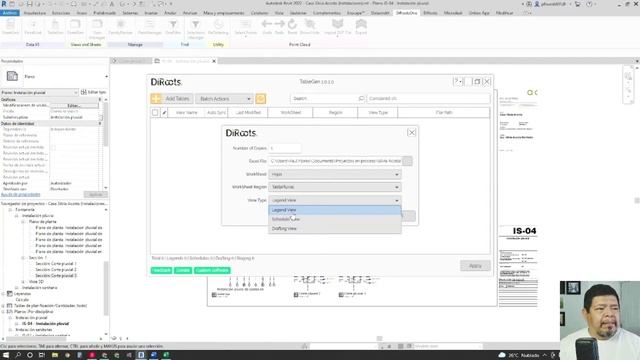This screenshot has width=640, height=360.
Task: Select Sección Corte pluvial 1 in browser
Action: coord(56,264)
